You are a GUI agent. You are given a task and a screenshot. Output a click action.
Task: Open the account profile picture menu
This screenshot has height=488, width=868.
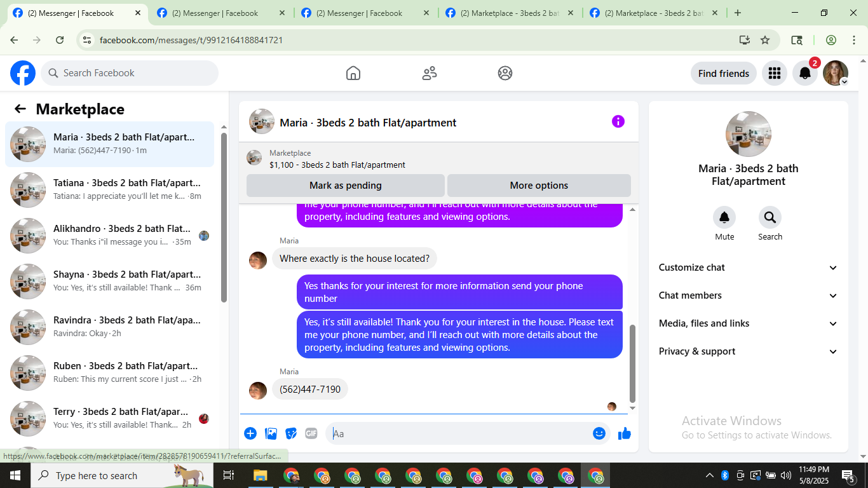click(x=836, y=73)
